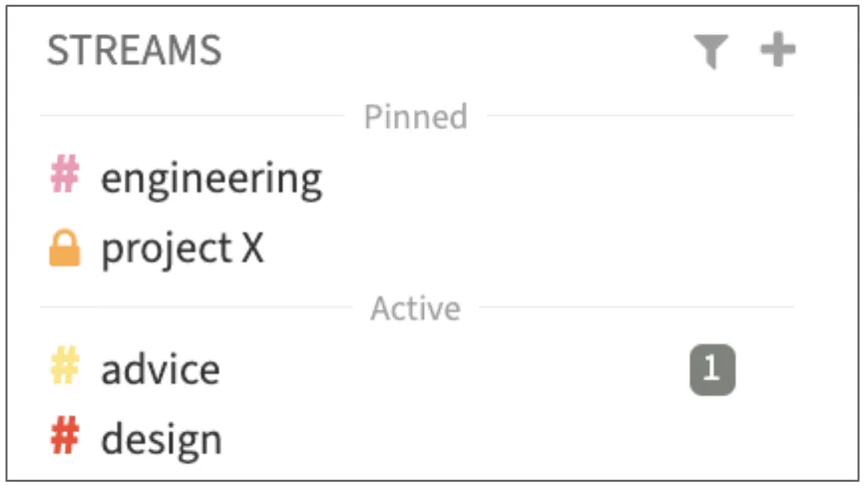Collapse the Pinned section label
Screen dimensions: 868x490
[415, 118]
